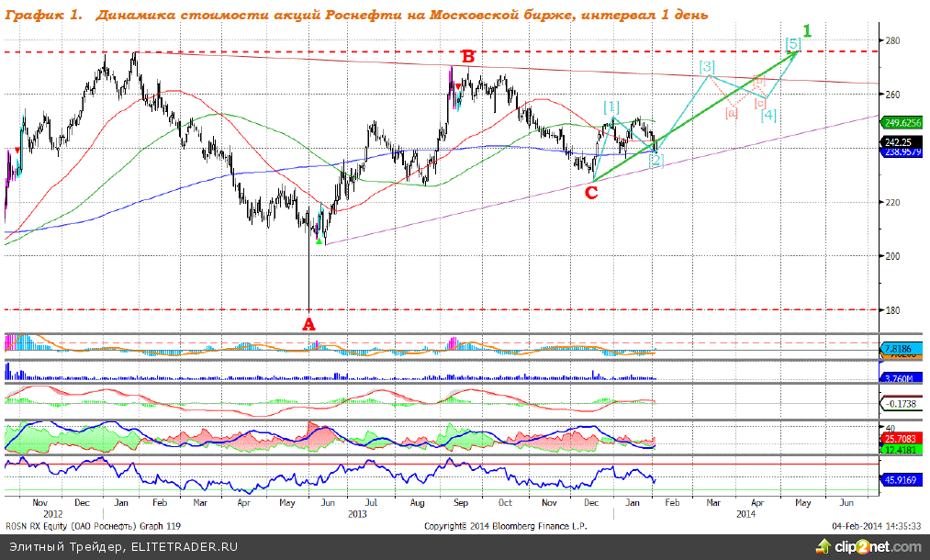Viewport: 930px width, 560px height.
Task: Open the ELITETRADER.RU link in footer
Action: 184,546
